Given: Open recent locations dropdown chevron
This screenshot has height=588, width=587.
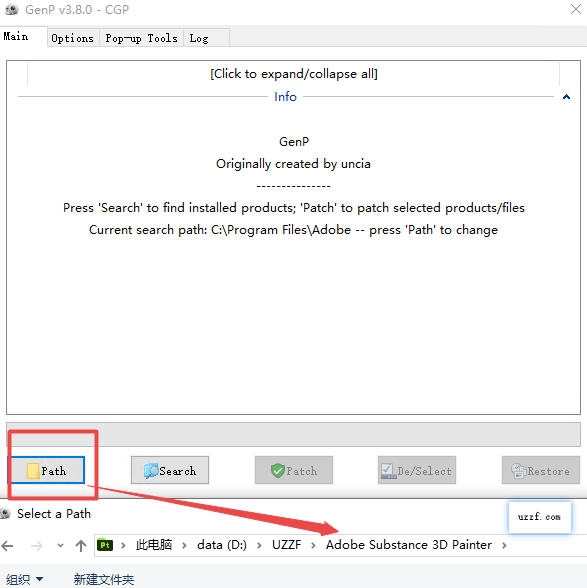Looking at the screenshot, I should coord(60,546).
